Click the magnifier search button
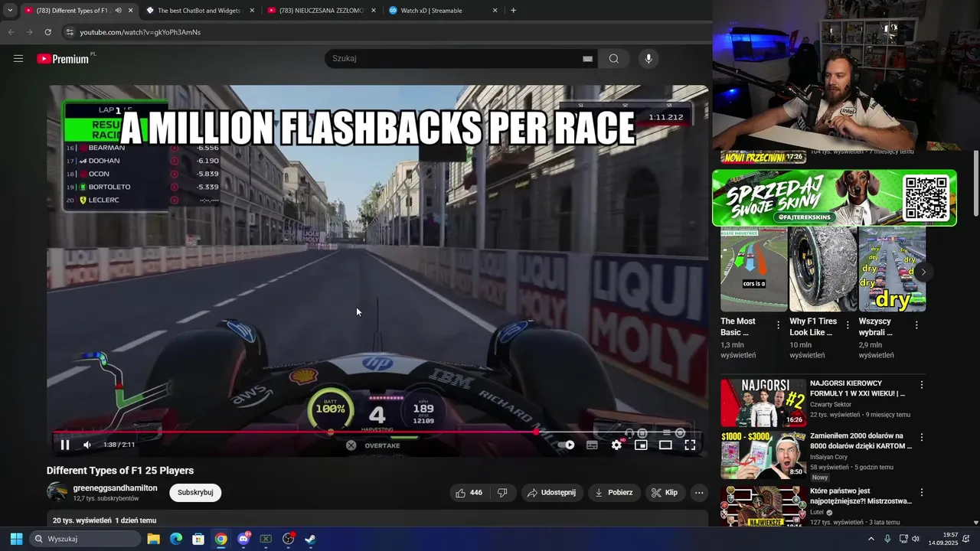The height and width of the screenshot is (551, 980). pyautogui.click(x=614, y=58)
